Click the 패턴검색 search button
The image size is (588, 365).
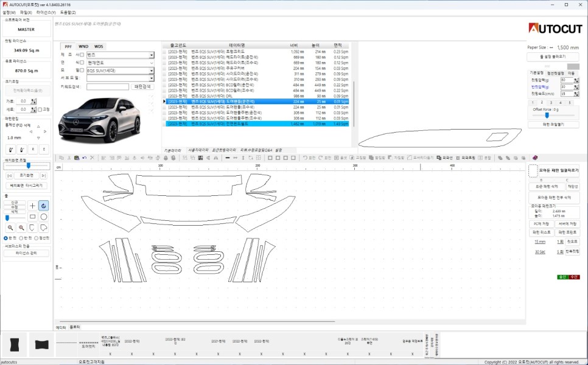[x=142, y=86]
